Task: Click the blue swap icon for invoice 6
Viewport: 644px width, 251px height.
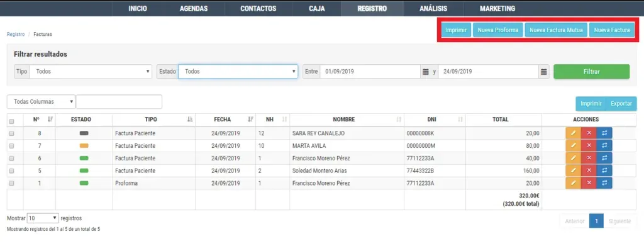Action: click(604, 158)
